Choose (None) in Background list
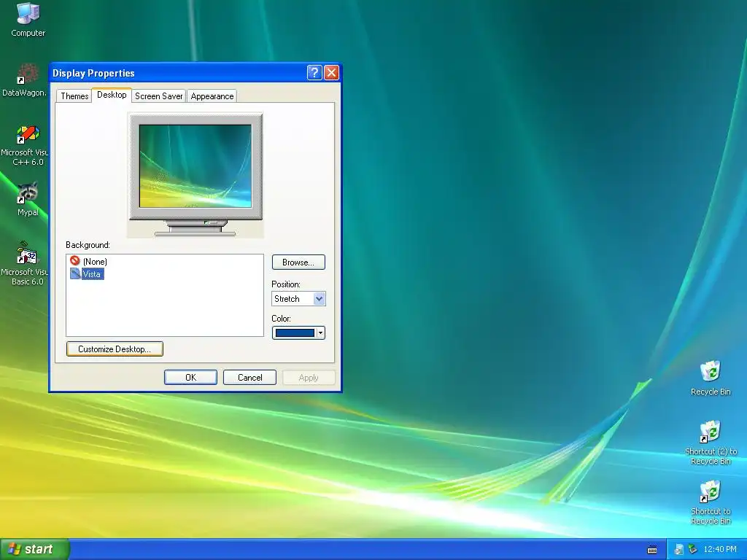747x560 pixels. pos(95,262)
